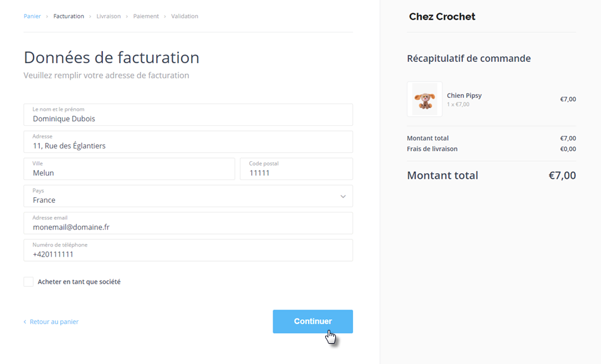Return via the Retour au panier link
This screenshot has width=601, height=364.
54,322
